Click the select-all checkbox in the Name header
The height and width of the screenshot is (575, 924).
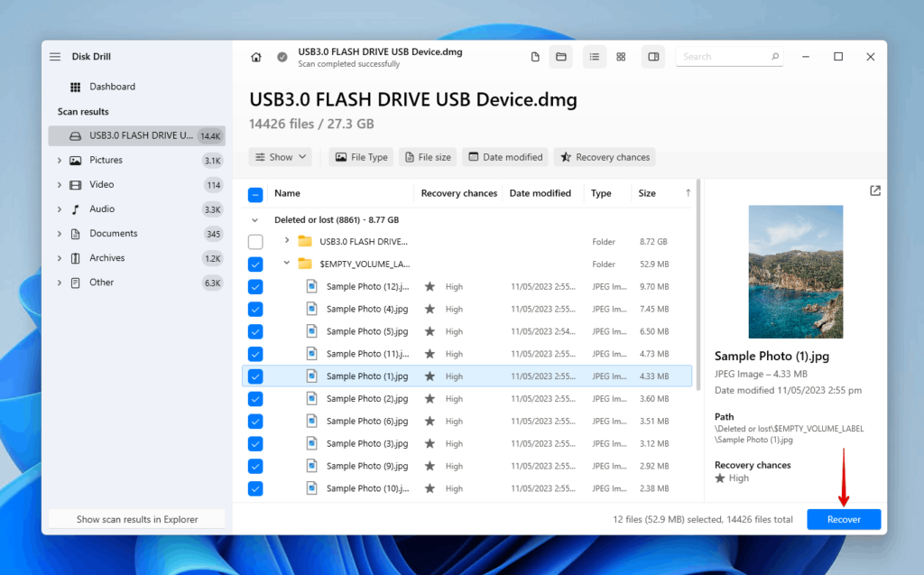point(255,192)
